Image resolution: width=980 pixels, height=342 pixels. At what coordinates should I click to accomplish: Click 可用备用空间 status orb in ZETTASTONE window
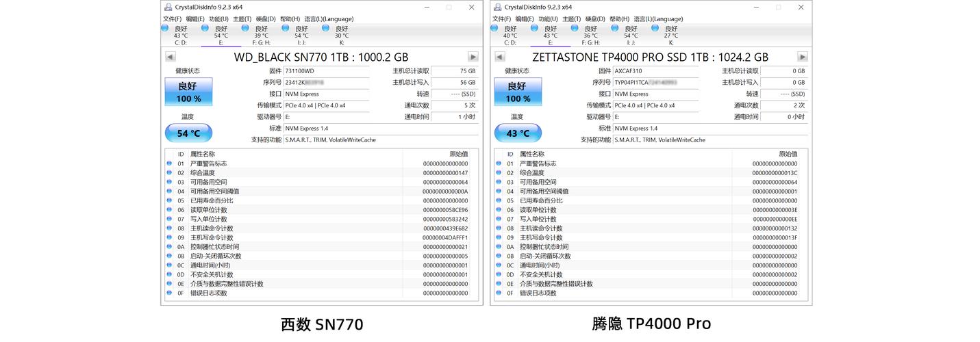pyautogui.click(x=499, y=182)
